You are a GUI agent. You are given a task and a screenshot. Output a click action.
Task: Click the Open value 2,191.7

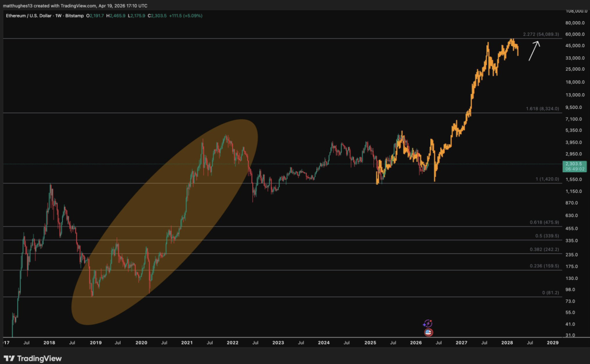click(x=96, y=17)
